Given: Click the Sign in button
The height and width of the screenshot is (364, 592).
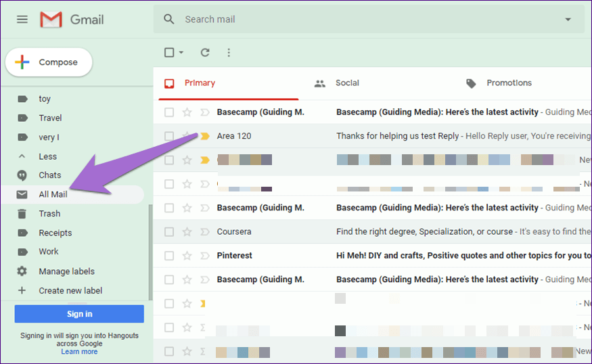Looking at the screenshot, I should pos(79,314).
